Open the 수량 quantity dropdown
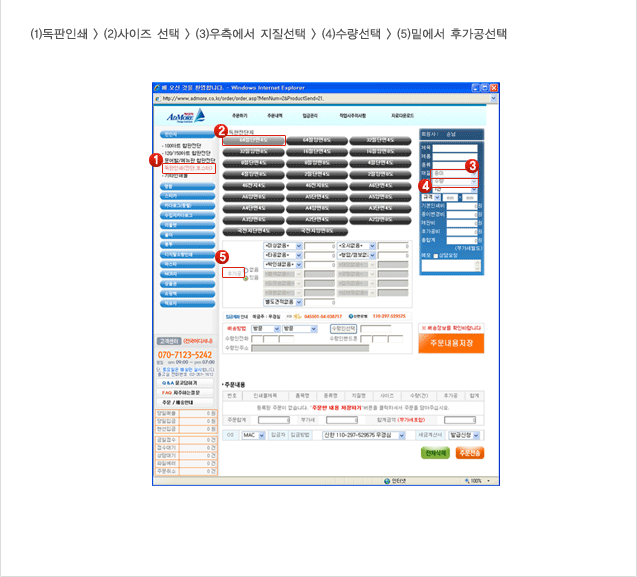 click(457, 181)
